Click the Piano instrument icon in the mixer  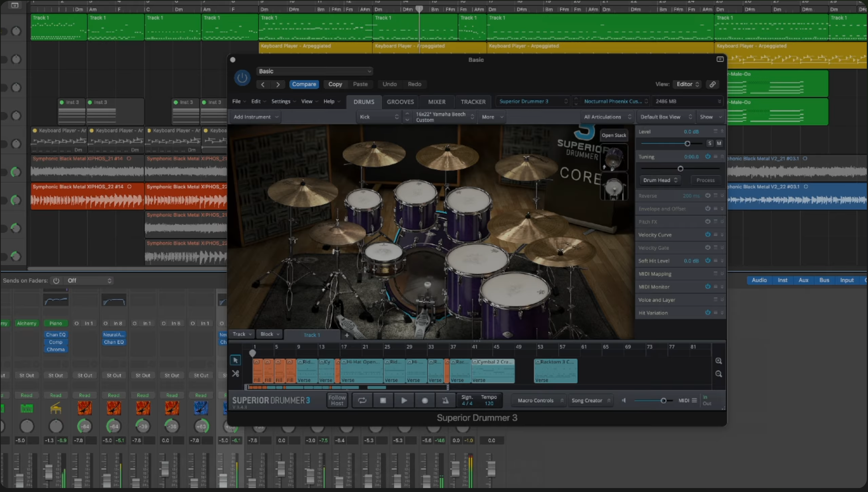coord(56,408)
